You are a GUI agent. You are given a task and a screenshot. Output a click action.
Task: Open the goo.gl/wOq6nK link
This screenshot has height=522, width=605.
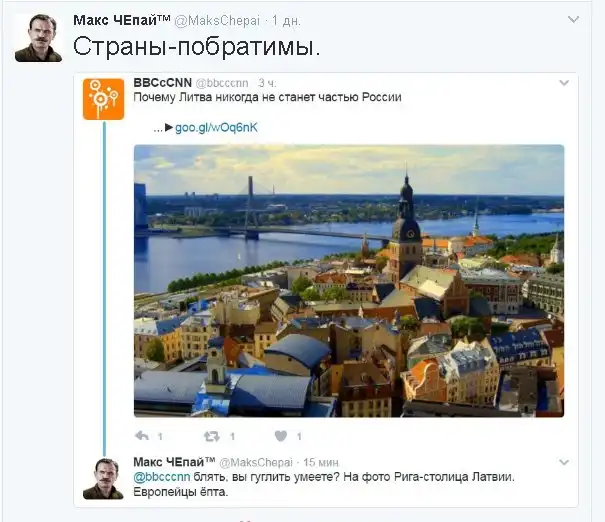click(216, 128)
